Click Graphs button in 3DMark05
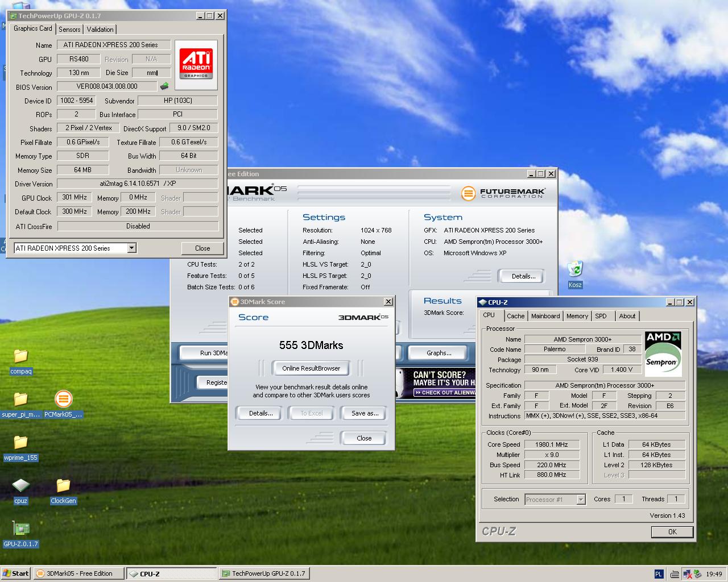The width and height of the screenshot is (728, 582). 439,353
